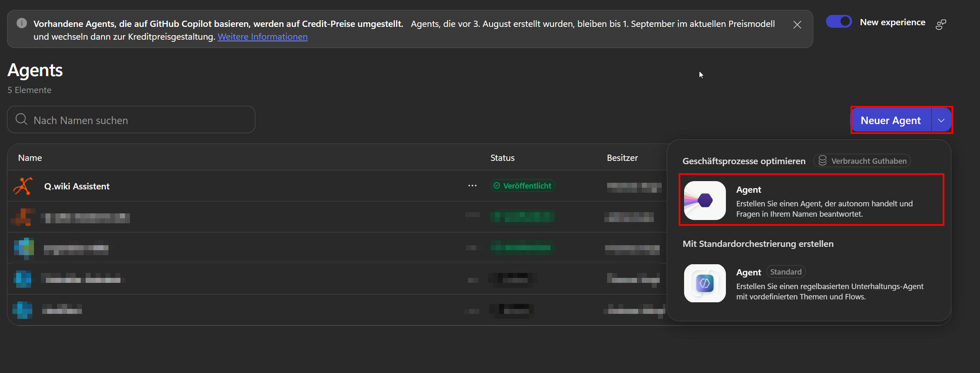Click the magnifier icon in search box

pos(21,120)
